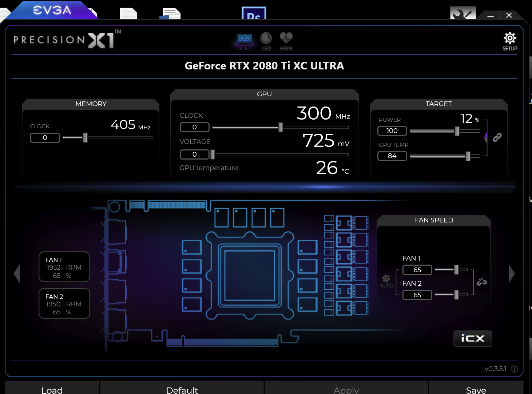Click the GPU voltage offset input field
The height and width of the screenshot is (394, 532).
click(x=195, y=154)
